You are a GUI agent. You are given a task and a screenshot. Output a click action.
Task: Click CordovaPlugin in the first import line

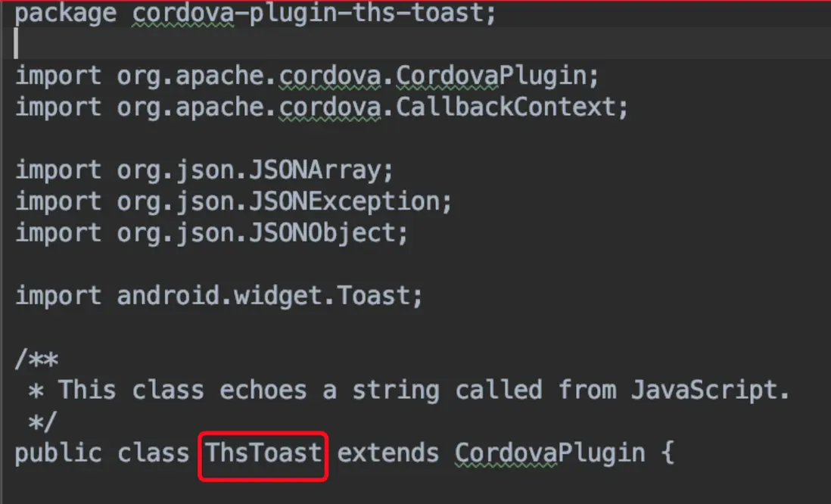[x=490, y=76]
